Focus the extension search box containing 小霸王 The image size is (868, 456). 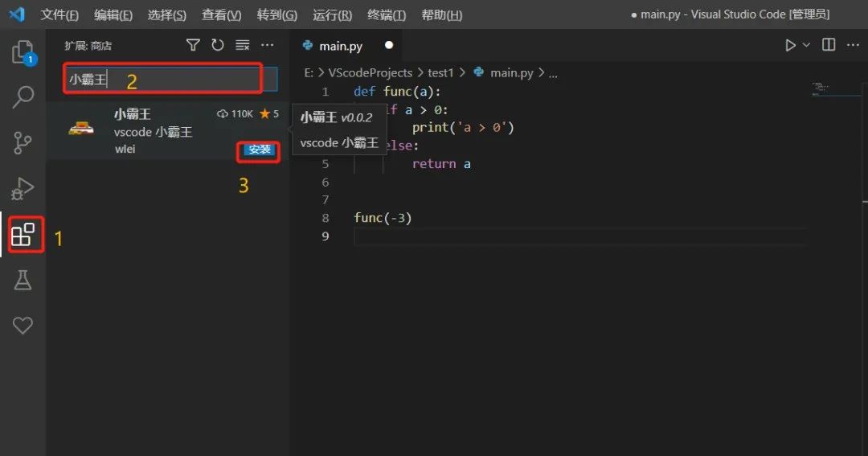pyautogui.click(x=170, y=80)
